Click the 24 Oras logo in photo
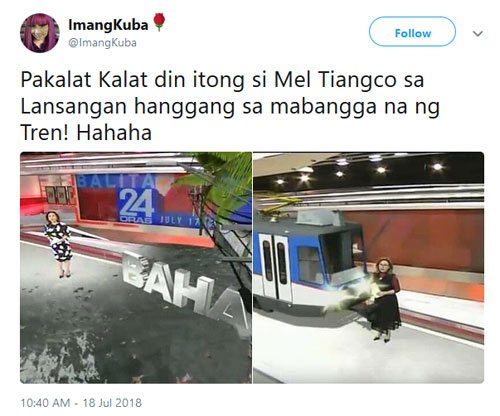Image resolution: width=500 pixels, height=416 pixels. 136,206
